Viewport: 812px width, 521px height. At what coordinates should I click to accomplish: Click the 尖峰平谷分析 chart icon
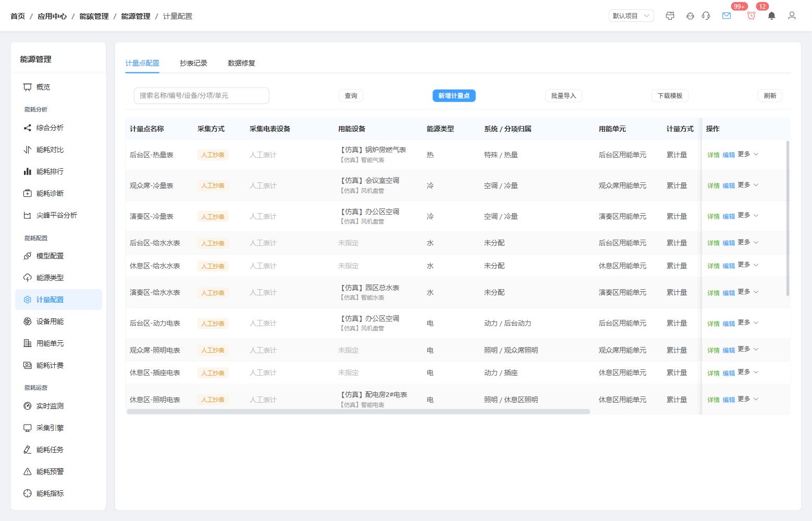pos(28,215)
